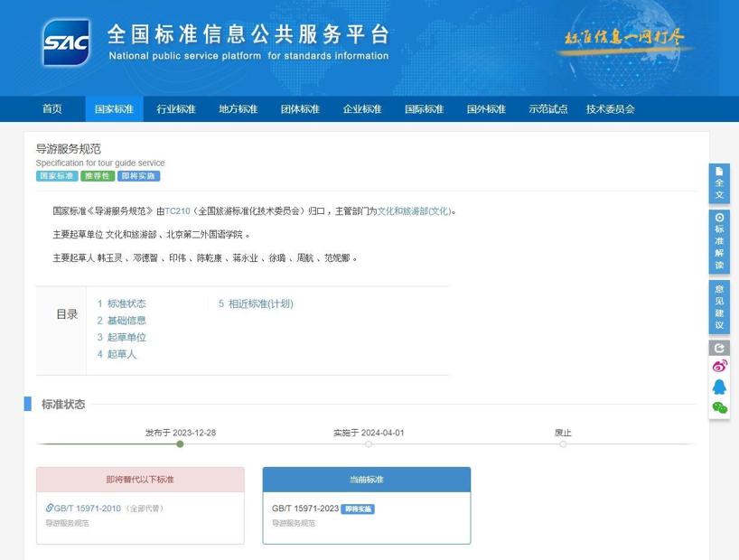Screen dimensions: 739x560
Task: Follow the 文化和旅游部(文化) link
Action: 414,211
